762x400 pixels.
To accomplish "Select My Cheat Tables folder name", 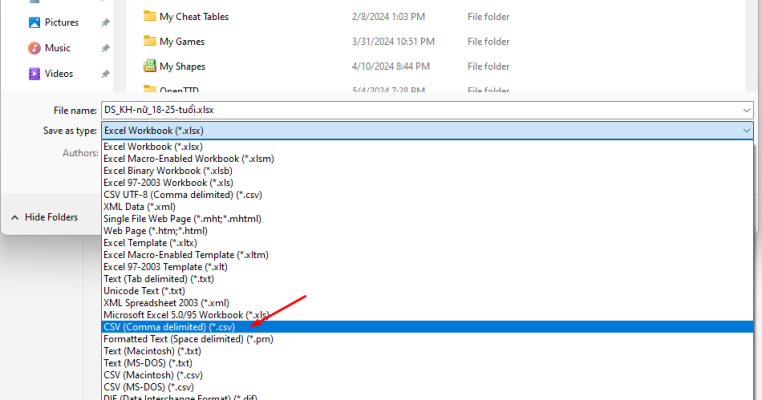I will (194, 17).
